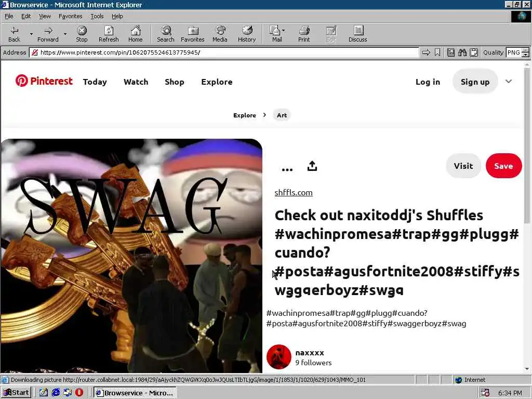Go to Pinterest Today tab

tap(95, 82)
